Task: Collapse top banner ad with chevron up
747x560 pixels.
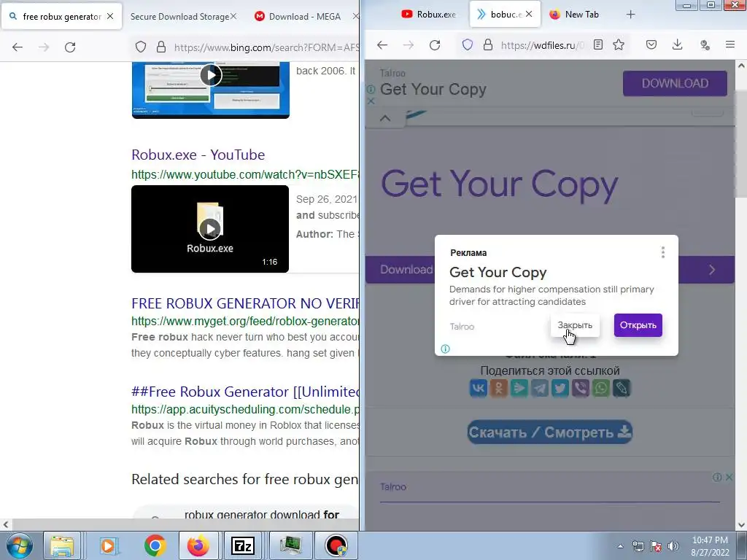Action: [385, 118]
